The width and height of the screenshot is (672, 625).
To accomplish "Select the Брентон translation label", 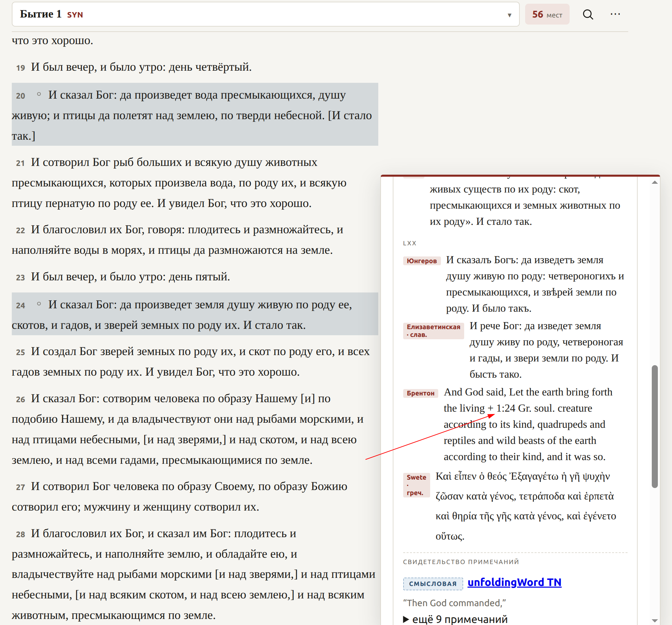I will pyautogui.click(x=420, y=393).
